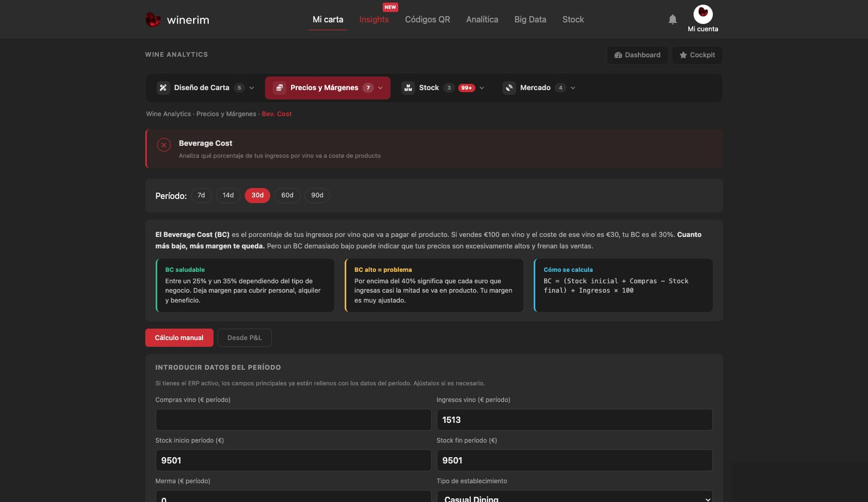The height and width of the screenshot is (502, 868).
Task: Open the Big Data tab
Action: point(530,20)
